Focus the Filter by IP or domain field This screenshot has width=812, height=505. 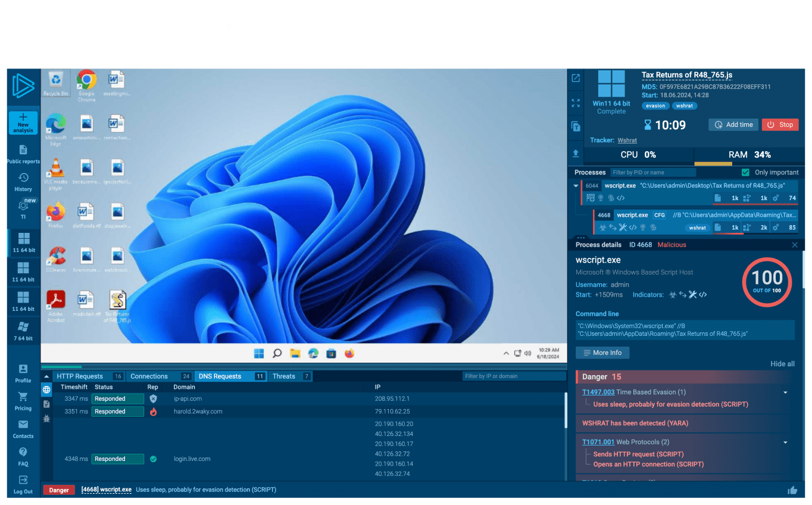click(x=514, y=376)
